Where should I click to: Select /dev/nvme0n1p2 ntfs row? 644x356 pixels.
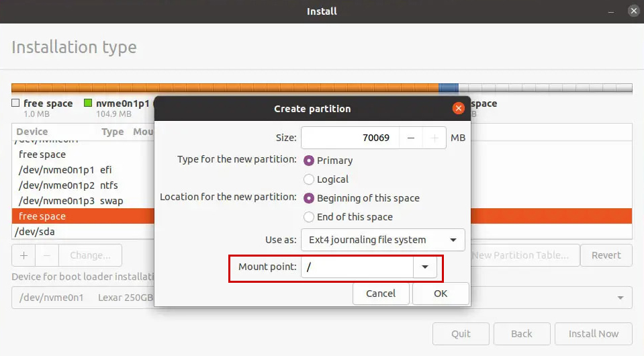(67, 185)
